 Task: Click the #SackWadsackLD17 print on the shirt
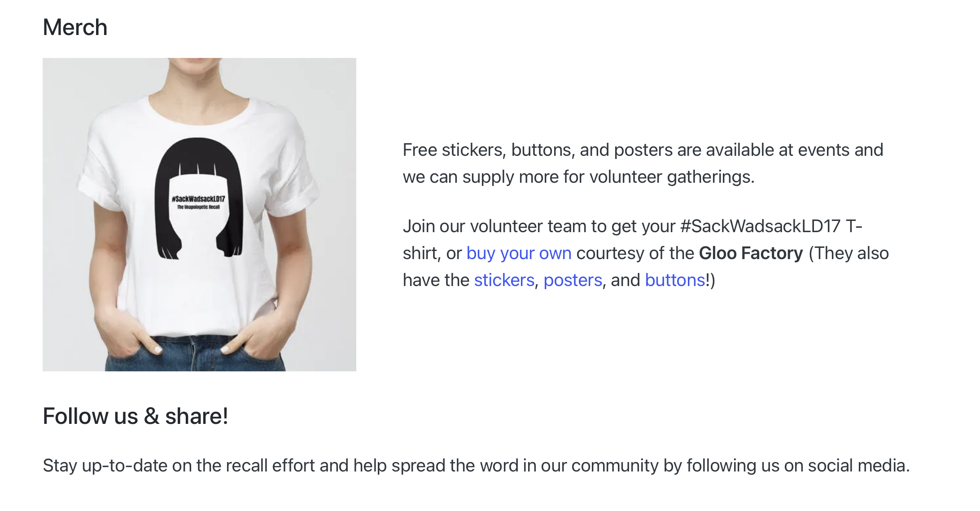pos(198,198)
